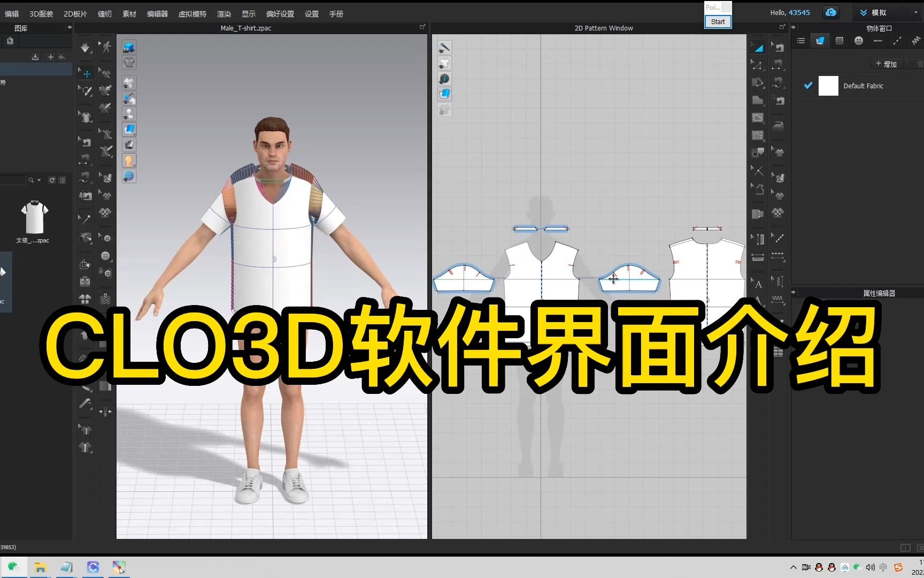Click the library shopping bag icon
Screen dimensions: 924x578
(10, 41)
